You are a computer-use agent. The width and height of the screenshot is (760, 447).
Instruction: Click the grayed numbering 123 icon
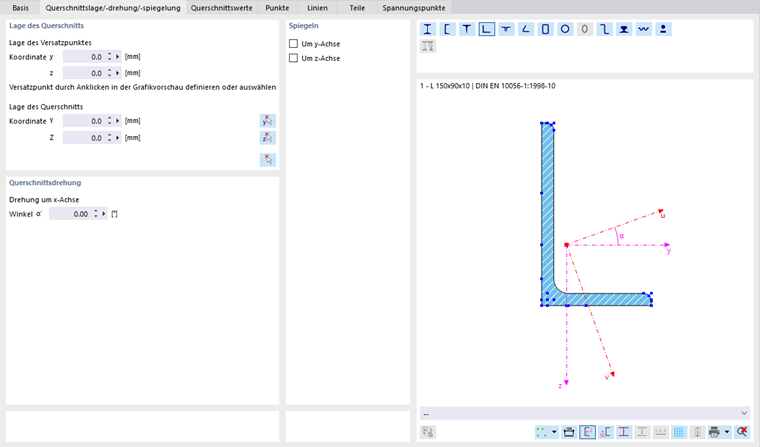(660, 431)
